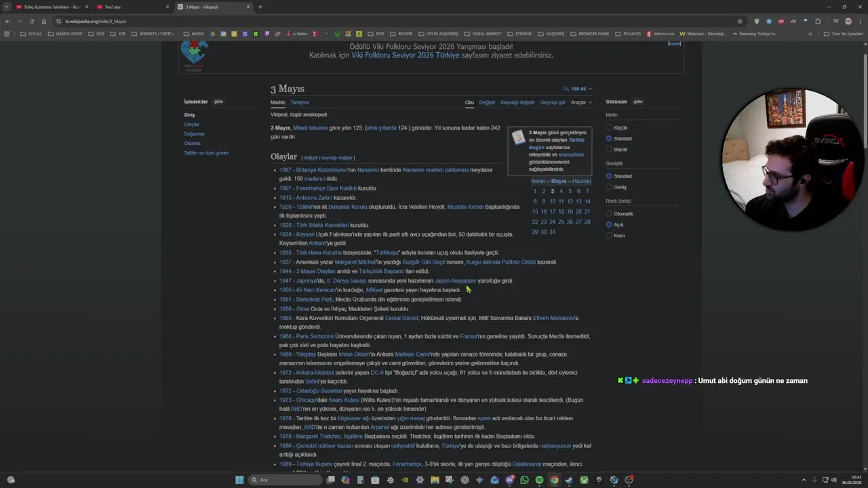Go to Nisan in calendar navigation
The height and width of the screenshot is (488, 868).
coord(538,181)
